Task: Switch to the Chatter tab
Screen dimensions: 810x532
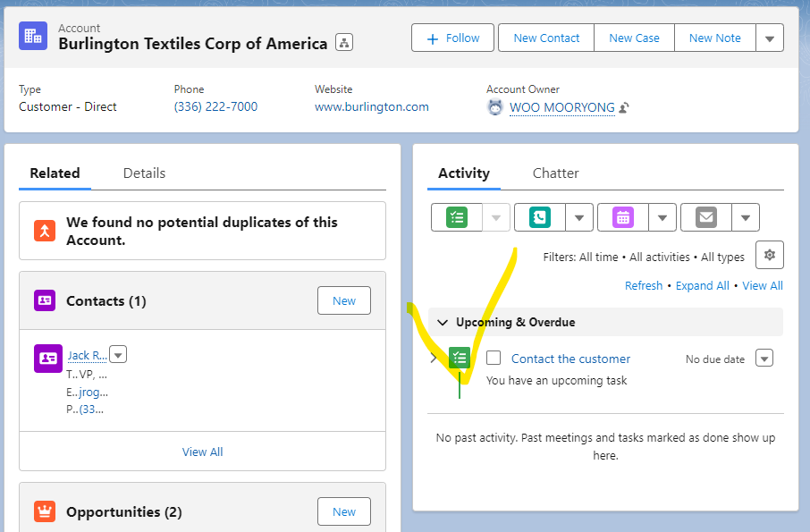Action: (x=556, y=173)
